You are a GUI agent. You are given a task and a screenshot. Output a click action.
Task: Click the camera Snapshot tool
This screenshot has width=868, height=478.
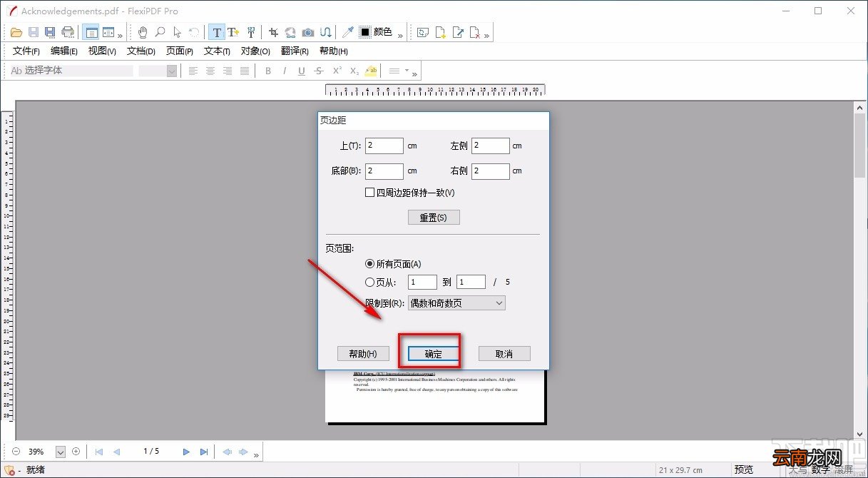(307, 32)
